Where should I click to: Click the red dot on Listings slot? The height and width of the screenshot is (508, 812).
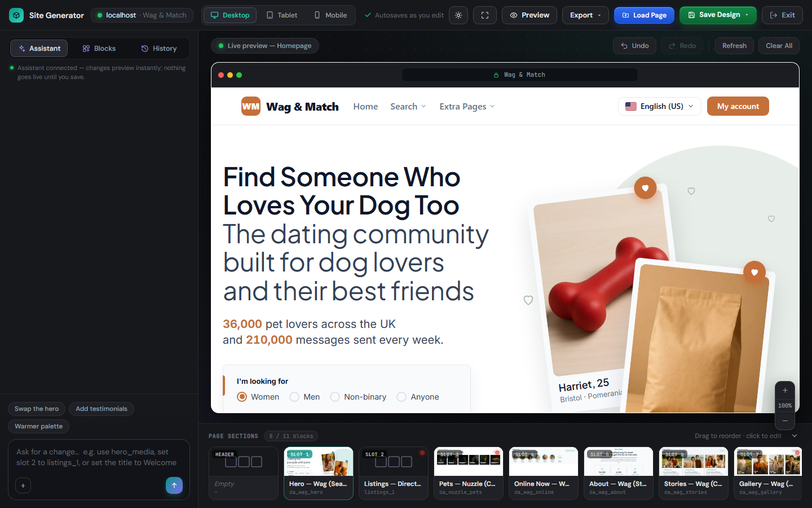[x=422, y=453]
